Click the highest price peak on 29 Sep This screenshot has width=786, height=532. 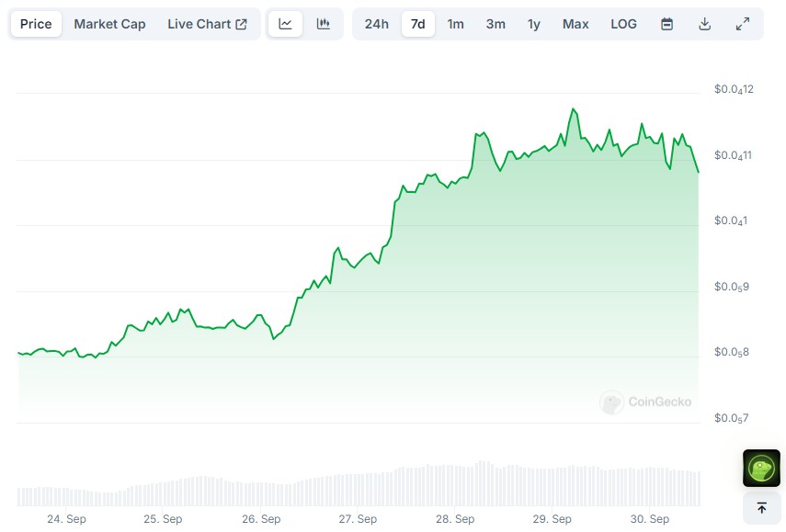pyautogui.click(x=573, y=108)
